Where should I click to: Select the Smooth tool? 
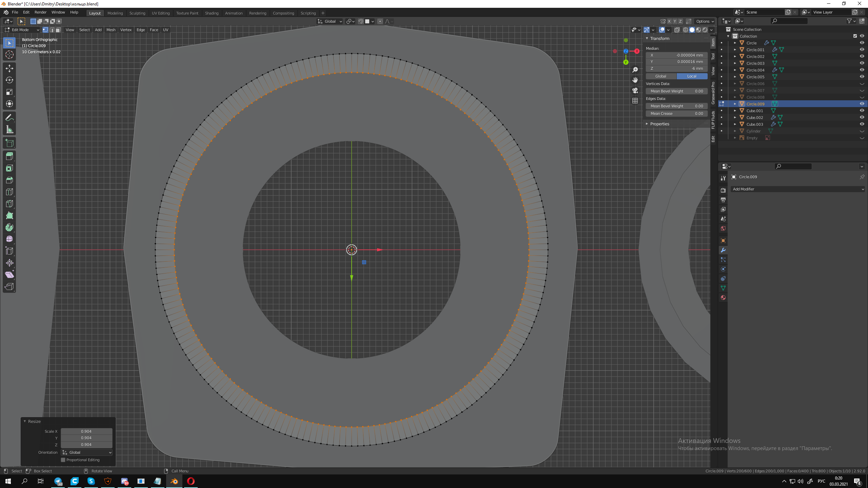[9, 240]
